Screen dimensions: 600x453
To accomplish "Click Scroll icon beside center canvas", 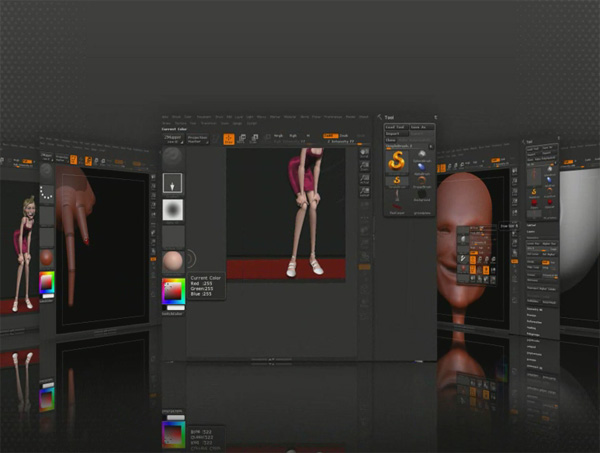I will click(364, 153).
